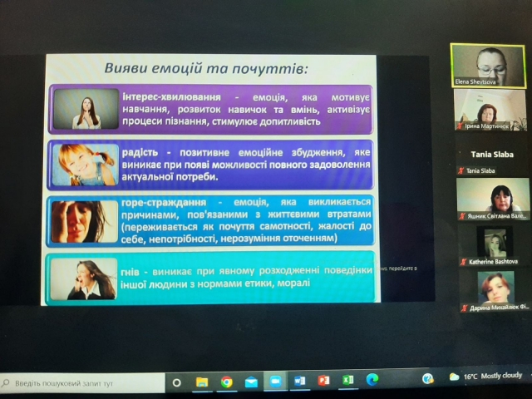
Task: Open File Explorer from the taskbar
Action: click(202, 382)
